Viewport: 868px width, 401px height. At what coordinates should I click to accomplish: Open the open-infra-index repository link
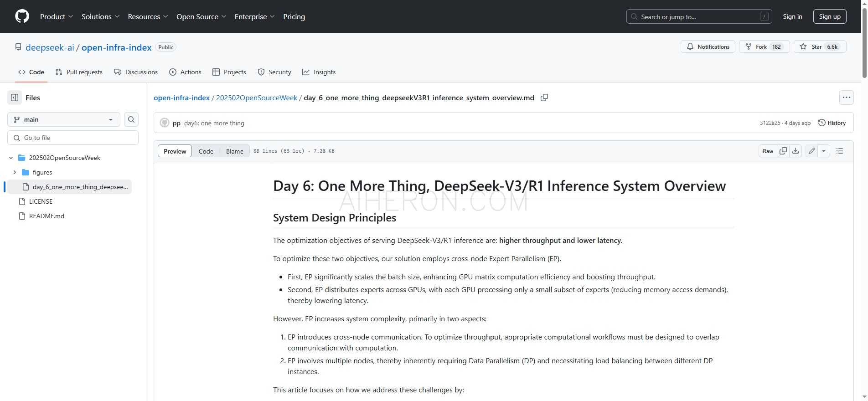point(117,47)
